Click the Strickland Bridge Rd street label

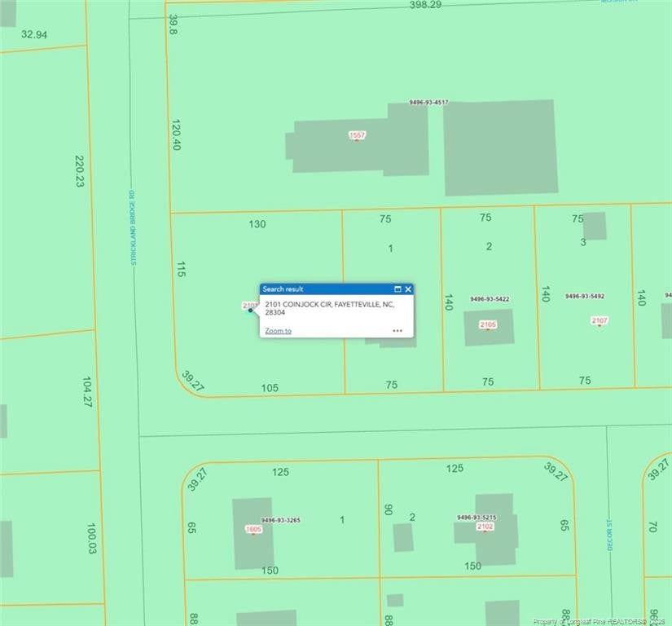pos(133,227)
